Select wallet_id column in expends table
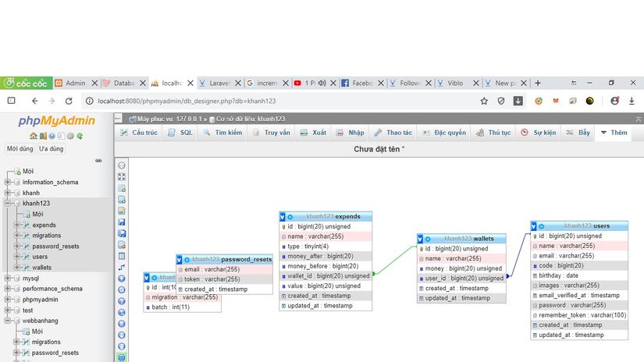The image size is (644, 362). click(326, 276)
